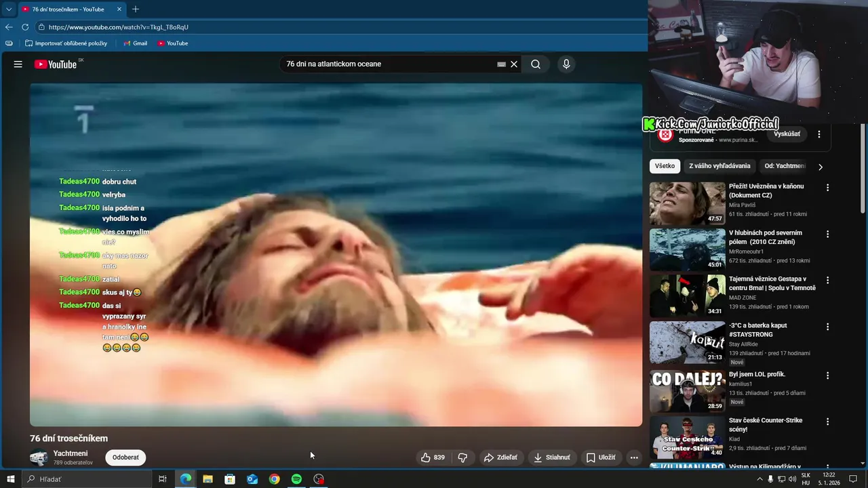The height and width of the screenshot is (488, 868).
Task: Open Microsoft Edge from the taskbar
Action: pos(186,479)
